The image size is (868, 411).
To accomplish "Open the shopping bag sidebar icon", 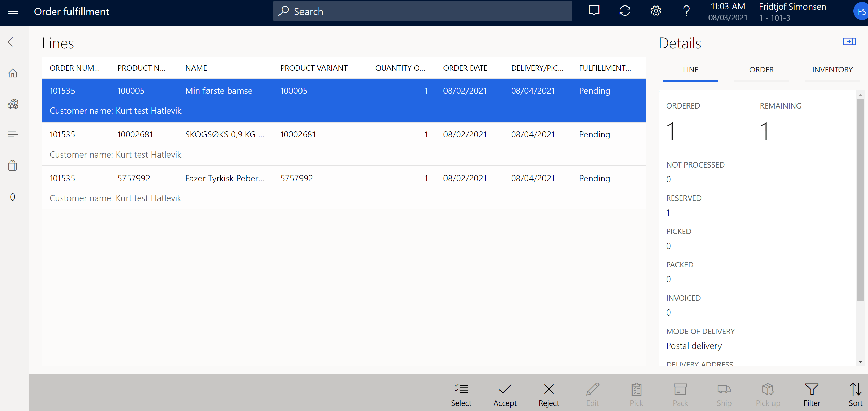I will click(x=13, y=165).
